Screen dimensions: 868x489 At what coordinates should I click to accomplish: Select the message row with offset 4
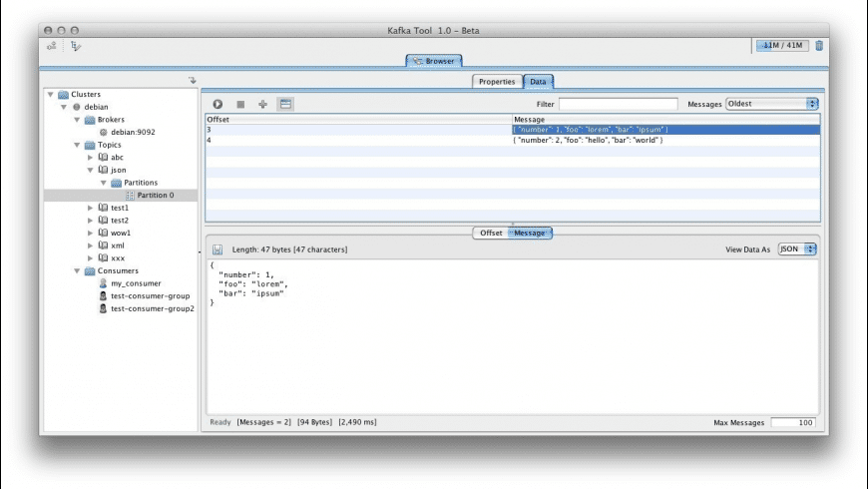[x=513, y=140]
